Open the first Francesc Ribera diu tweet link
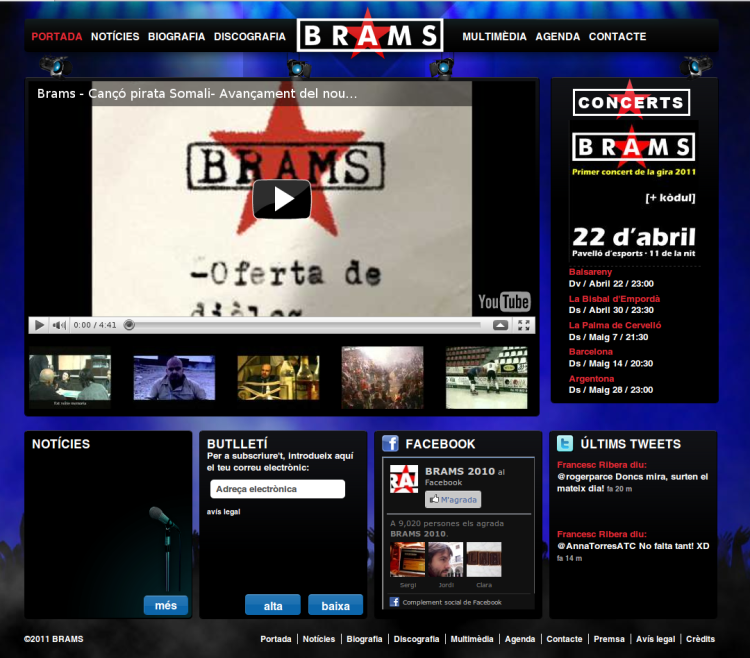 602,464
